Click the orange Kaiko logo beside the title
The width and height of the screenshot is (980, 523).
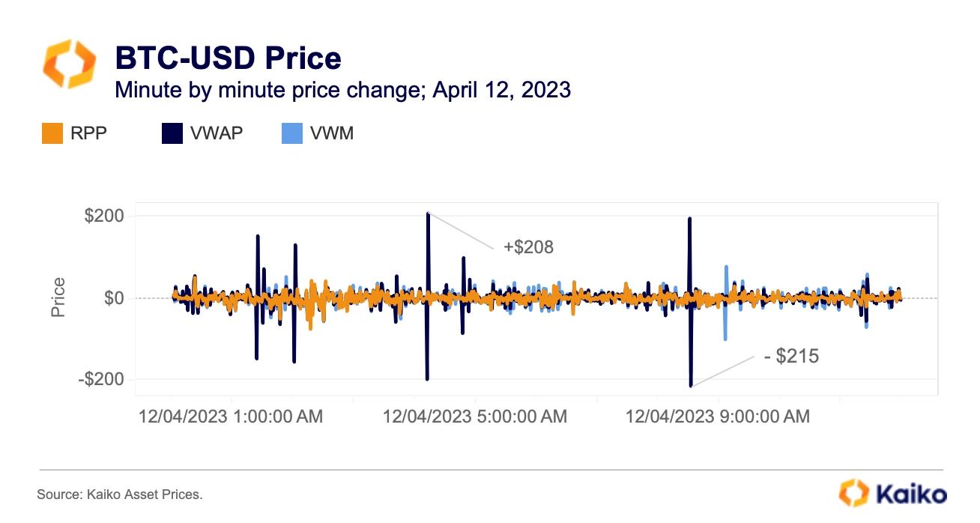tap(69, 65)
